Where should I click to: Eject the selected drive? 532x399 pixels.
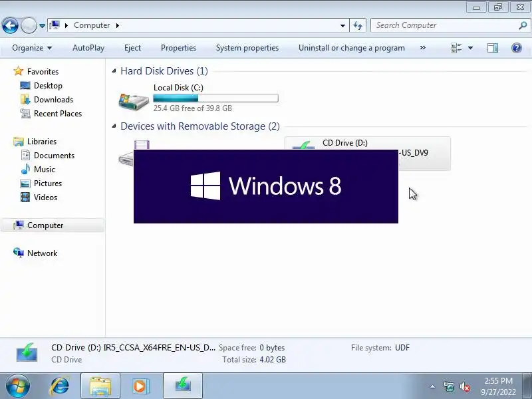(x=132, y=48)
